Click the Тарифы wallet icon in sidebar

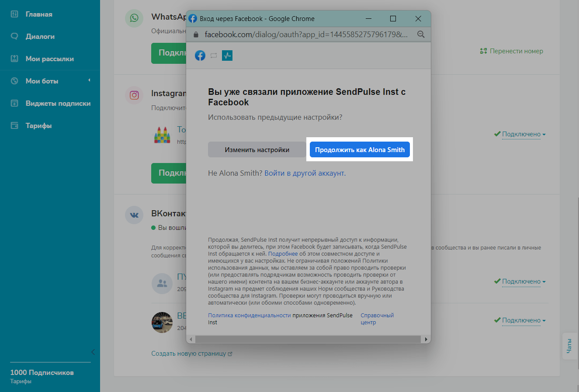click(14, 125)
